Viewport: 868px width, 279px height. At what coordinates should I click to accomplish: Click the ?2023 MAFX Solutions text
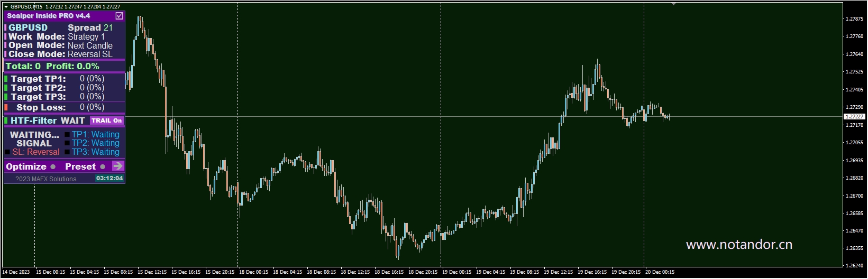[45, 179]
